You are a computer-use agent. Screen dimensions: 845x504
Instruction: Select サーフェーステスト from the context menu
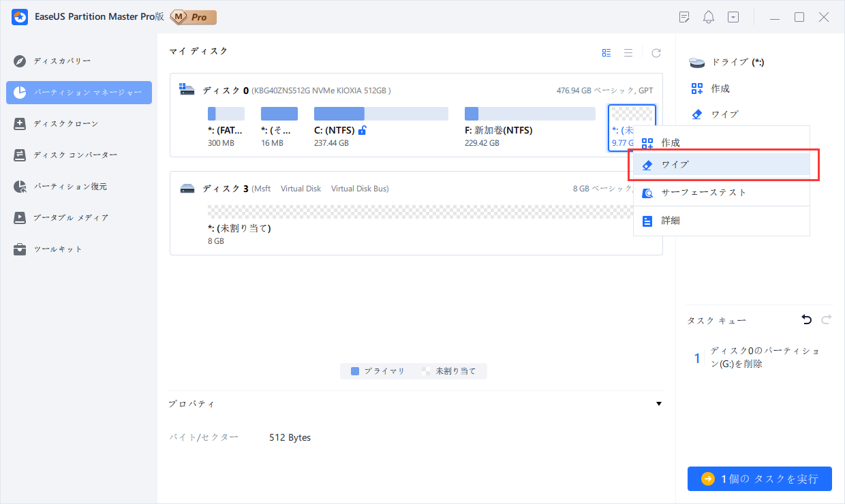coord(702,193)
